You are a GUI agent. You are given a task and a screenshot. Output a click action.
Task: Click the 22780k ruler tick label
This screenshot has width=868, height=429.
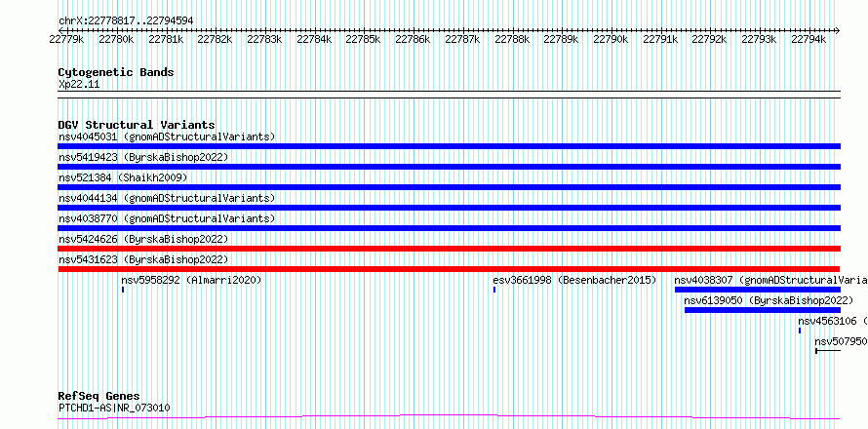[116, 39]
